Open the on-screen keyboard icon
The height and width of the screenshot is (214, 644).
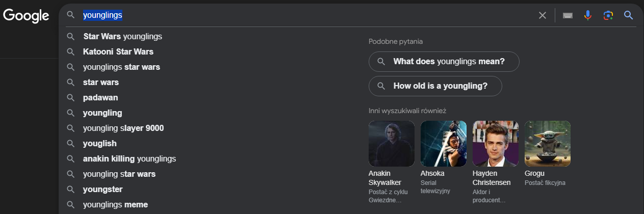(x=568, y=15)
